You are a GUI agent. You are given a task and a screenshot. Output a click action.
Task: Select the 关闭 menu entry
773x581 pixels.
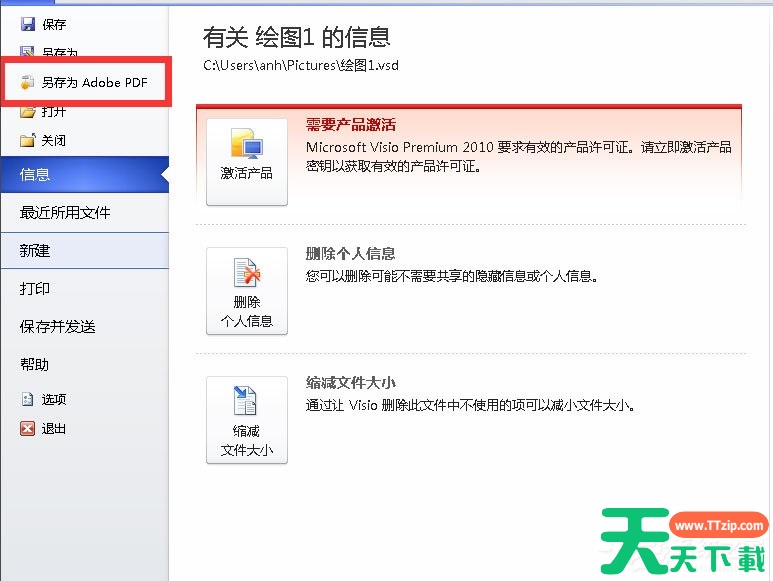(53, 140)
